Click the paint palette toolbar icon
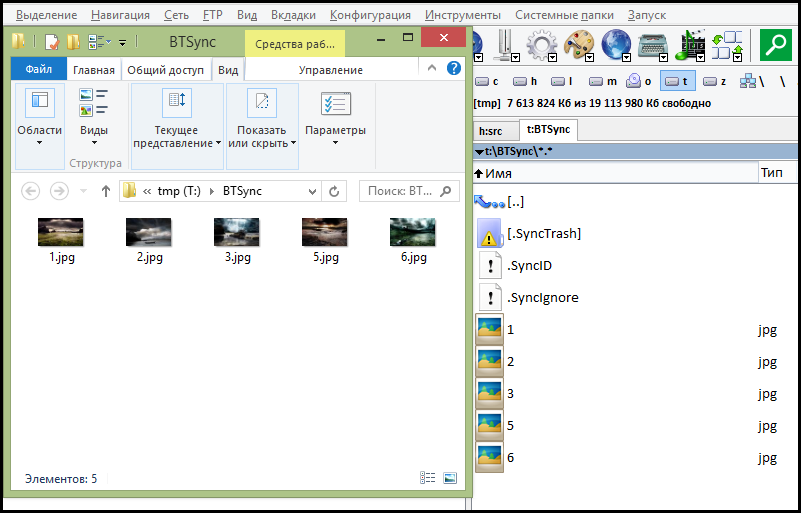The width and height of the screenshot is (801, 513). [578, 45]
